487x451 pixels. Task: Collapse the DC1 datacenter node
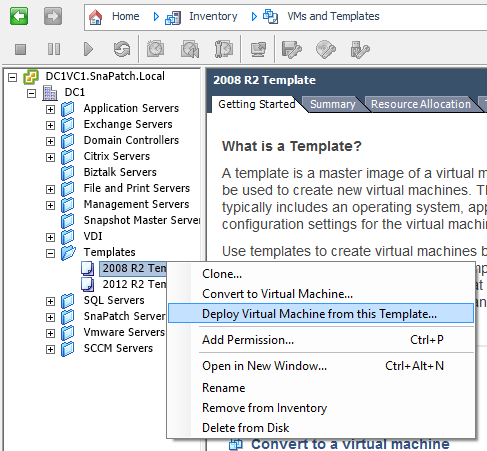[x=31, y=93]
